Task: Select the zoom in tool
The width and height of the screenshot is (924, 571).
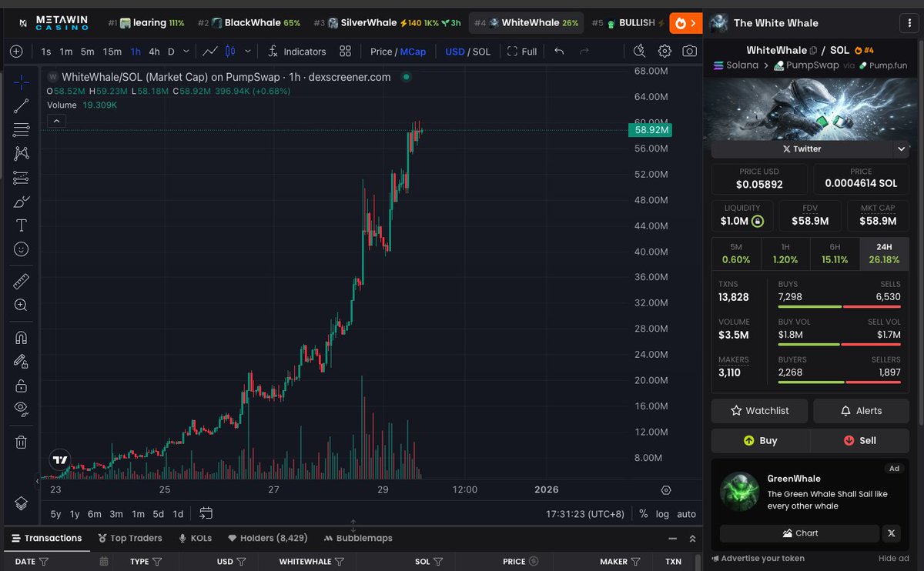Action: (22, 305)
